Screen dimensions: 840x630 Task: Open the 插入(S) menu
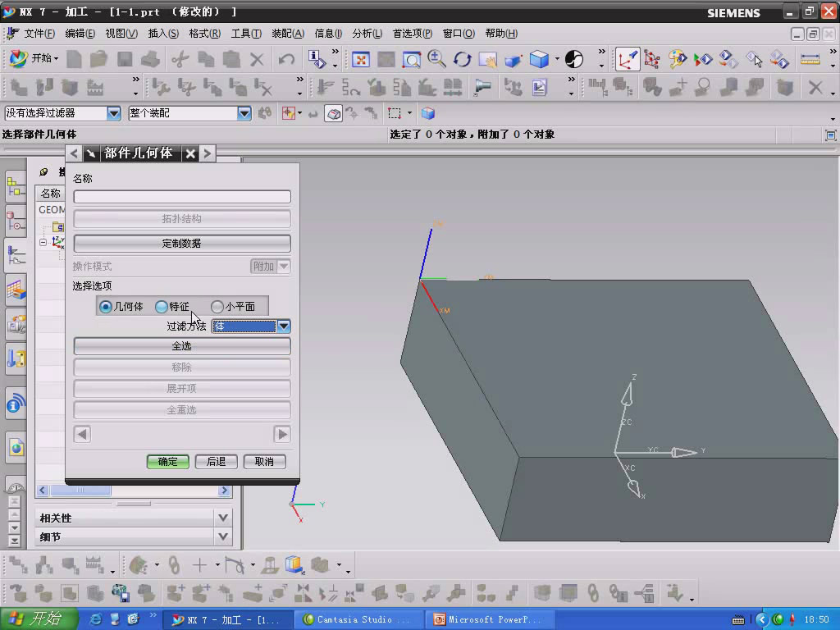coord(163,33)
